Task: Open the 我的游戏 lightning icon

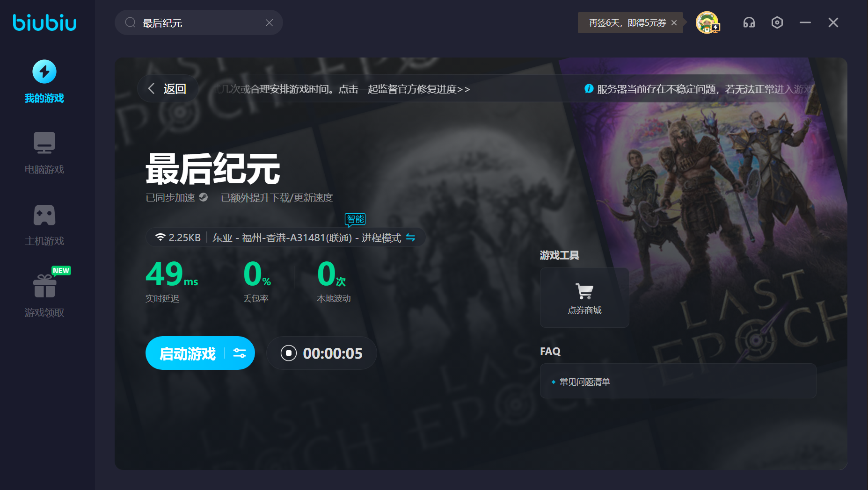Action: [44, 72]
